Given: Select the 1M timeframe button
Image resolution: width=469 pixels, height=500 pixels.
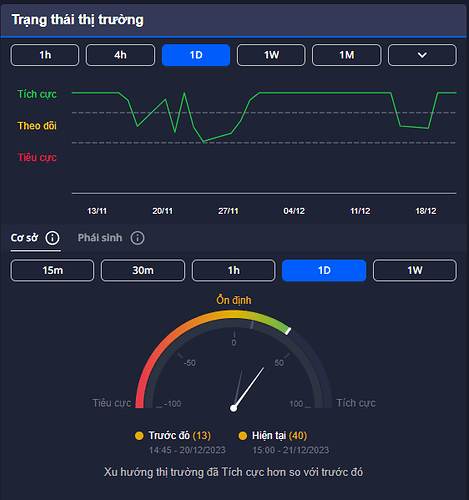Looking at the screenshot, I should click(347, 55).
